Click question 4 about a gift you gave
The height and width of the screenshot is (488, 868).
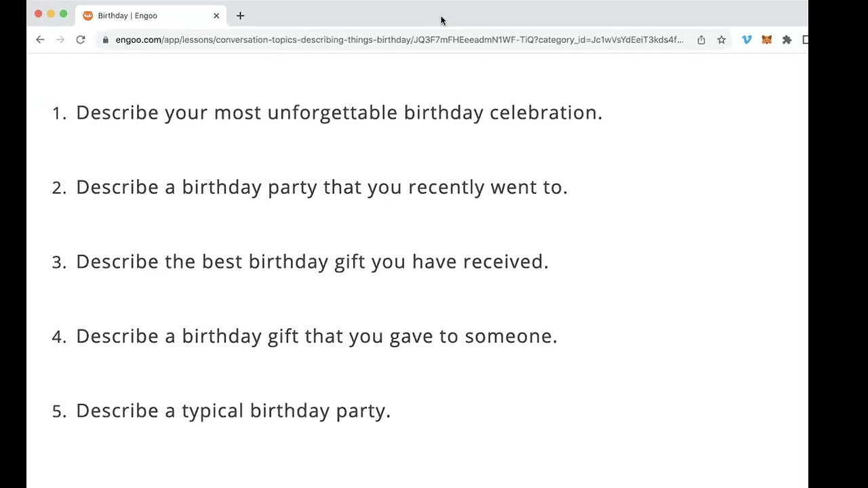[x=316, y=336]
